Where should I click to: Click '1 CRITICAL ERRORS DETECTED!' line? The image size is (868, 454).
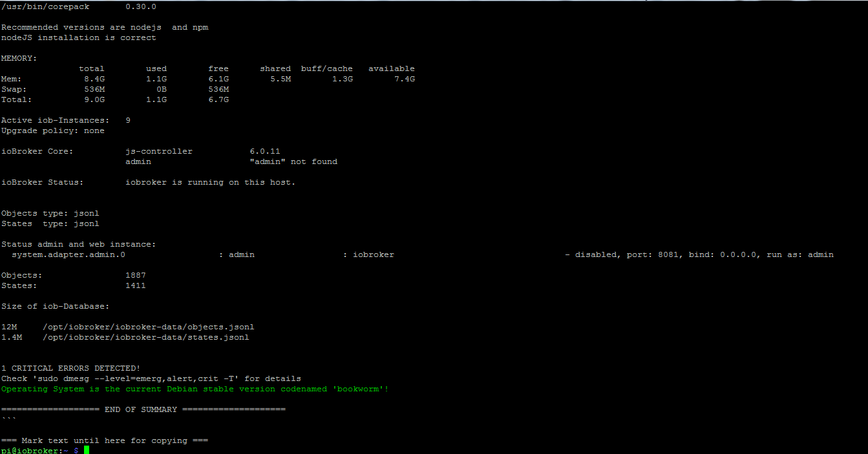click(x=71, y=368)
